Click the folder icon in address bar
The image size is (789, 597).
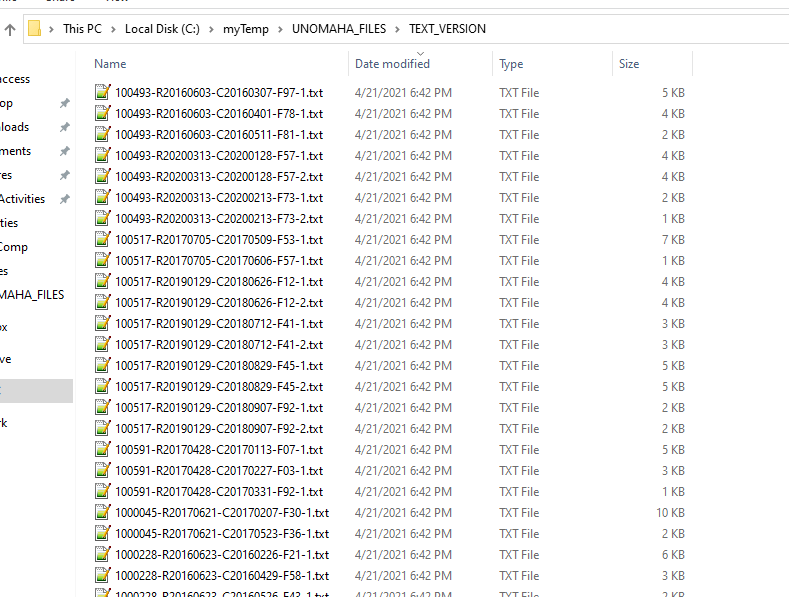tap(34, 28)
